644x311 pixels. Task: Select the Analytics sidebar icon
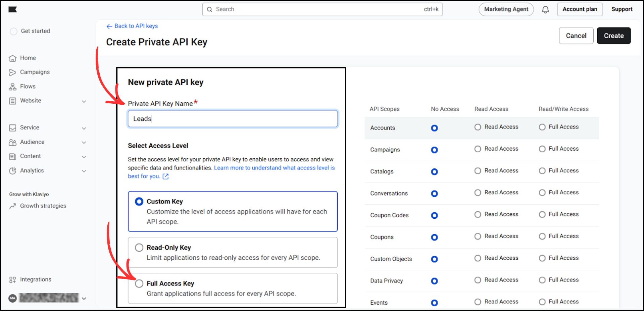click(12, 170)
